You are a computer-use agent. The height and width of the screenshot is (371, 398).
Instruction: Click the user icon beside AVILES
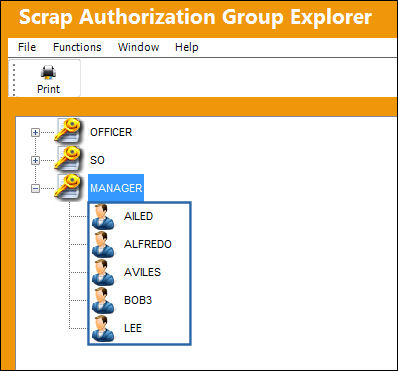tap(103, 273)
